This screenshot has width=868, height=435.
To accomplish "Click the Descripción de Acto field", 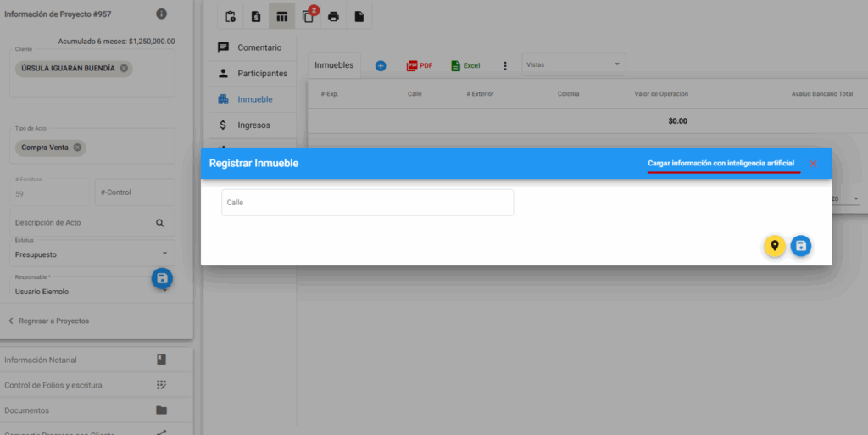I will click(x=92, y=222).
